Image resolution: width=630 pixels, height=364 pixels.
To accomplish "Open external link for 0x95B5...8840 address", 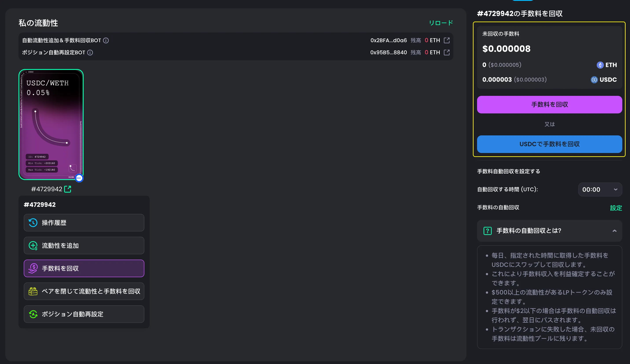I will pyautogui.click(x=446, y=53).
